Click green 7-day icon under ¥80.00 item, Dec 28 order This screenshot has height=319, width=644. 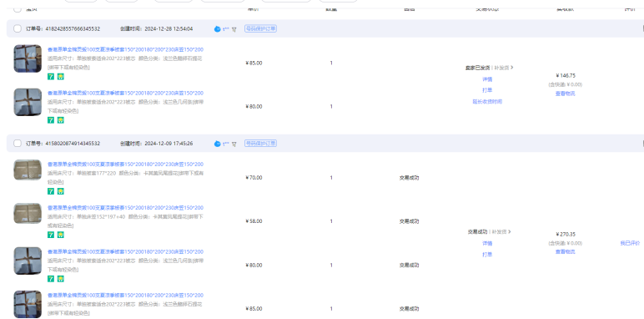coord(51,120)
